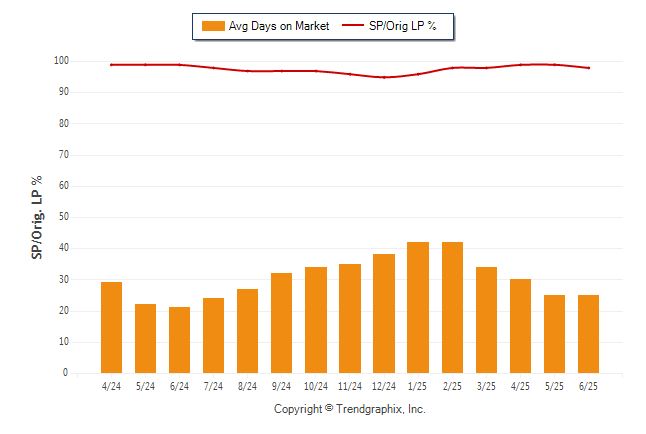Click red line end point at 6/25

click(589, 68)
